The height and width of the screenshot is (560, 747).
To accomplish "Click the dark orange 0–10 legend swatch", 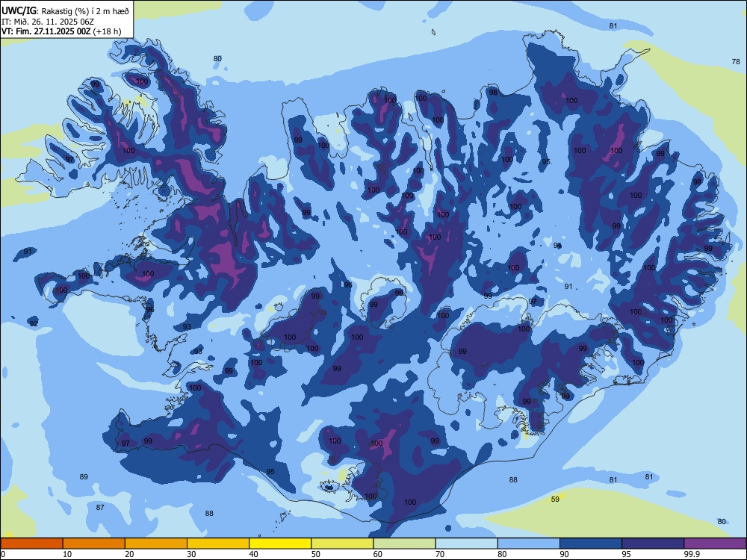I will 31,544.
